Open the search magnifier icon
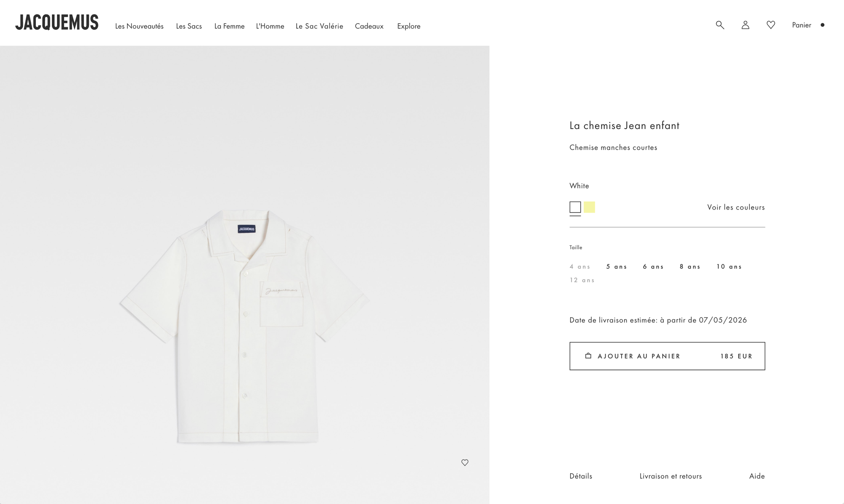This screenshot has height=504, width=844. [x=720, y=25]
